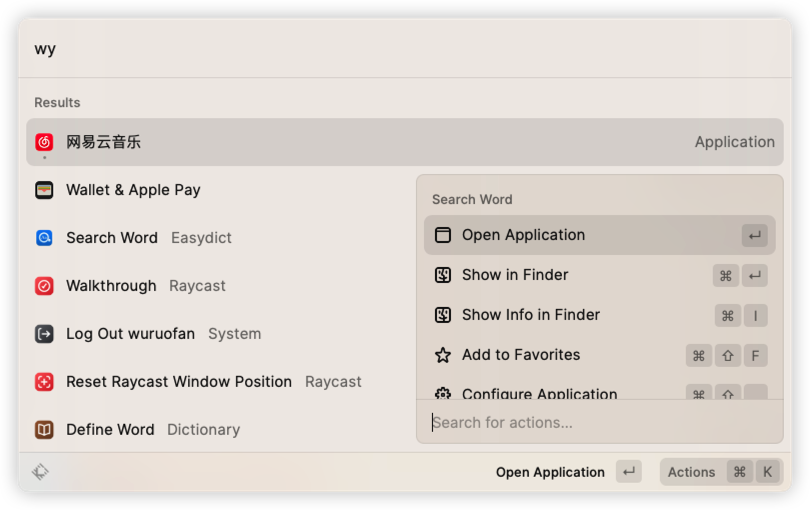This screenshot has width=810, height=510.
Task: Focus the Search for actions field
Action: (600, 422)
